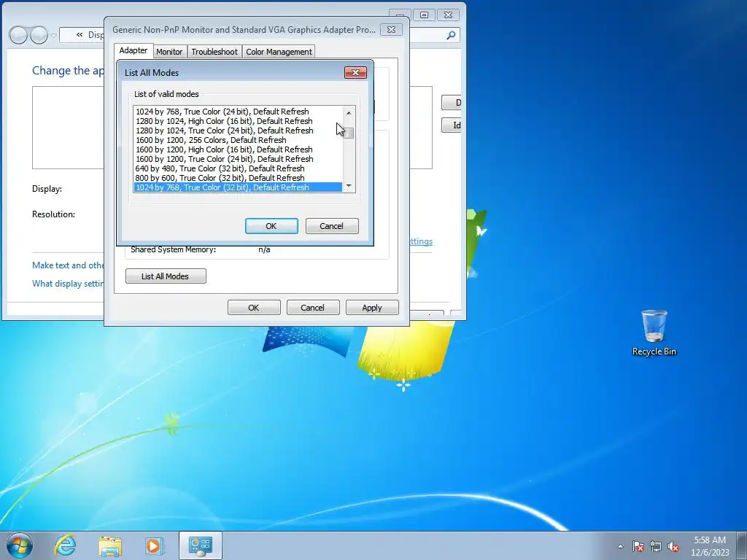This screenshot has width=747, height=560.
Task: Select 1280 by 1024, True Color (24 bit)
Action: coord(238,131)
